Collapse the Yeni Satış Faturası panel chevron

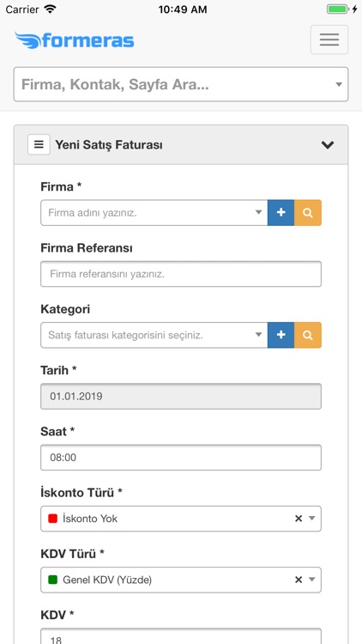[x=328, y=144]
